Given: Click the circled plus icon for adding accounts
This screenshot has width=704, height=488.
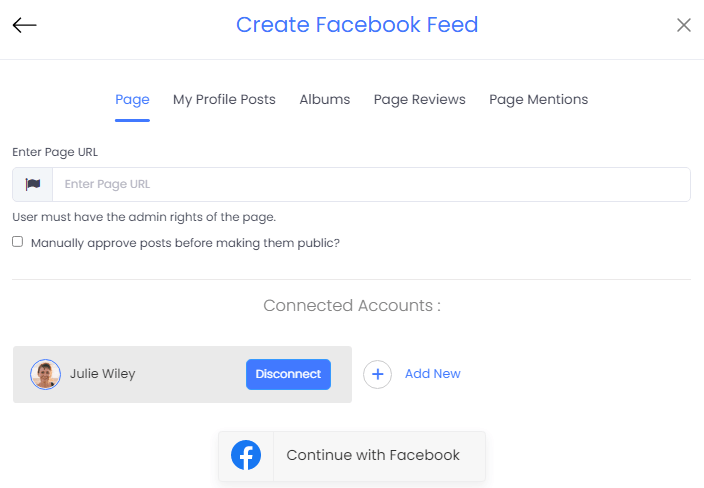Looking at the screenshot, I should click(x=378, y=374).
